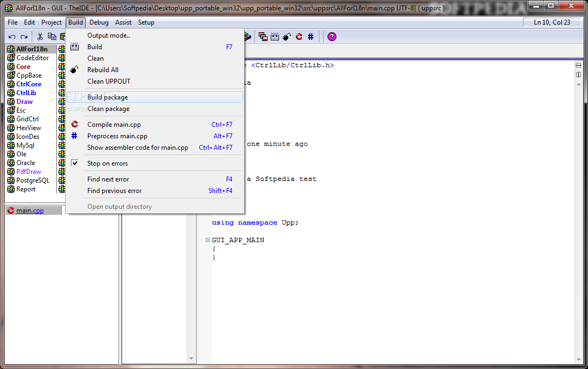Select the CodeEditor package
The image size is (588, 369).
pyautogui.click(x=31, y=58)
